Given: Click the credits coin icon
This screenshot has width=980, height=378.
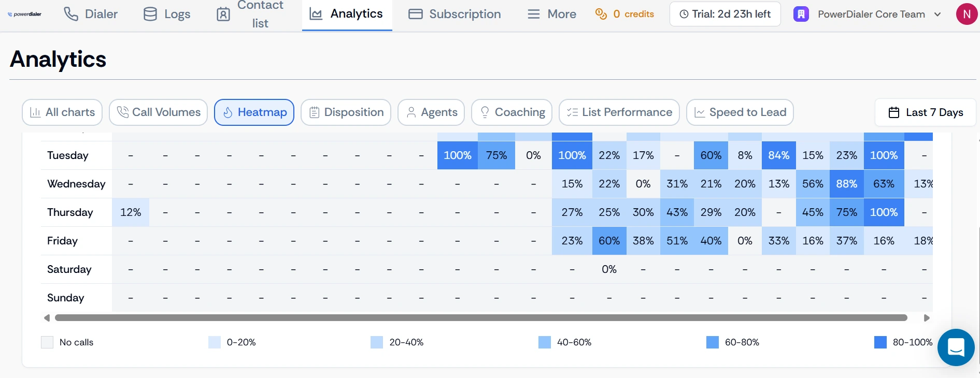Looking at the screenshot, I should pos(601,14).
